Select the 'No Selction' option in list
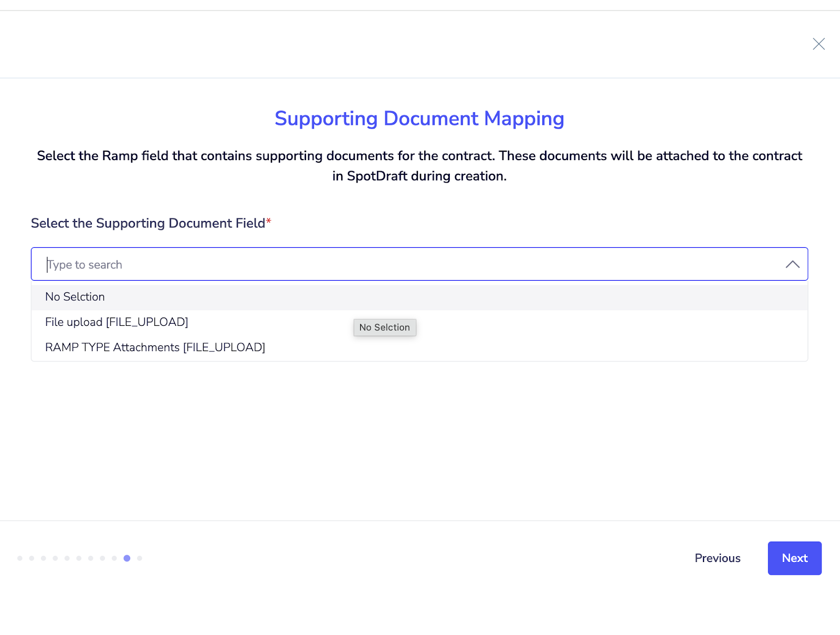 click(x=75, y=297)
